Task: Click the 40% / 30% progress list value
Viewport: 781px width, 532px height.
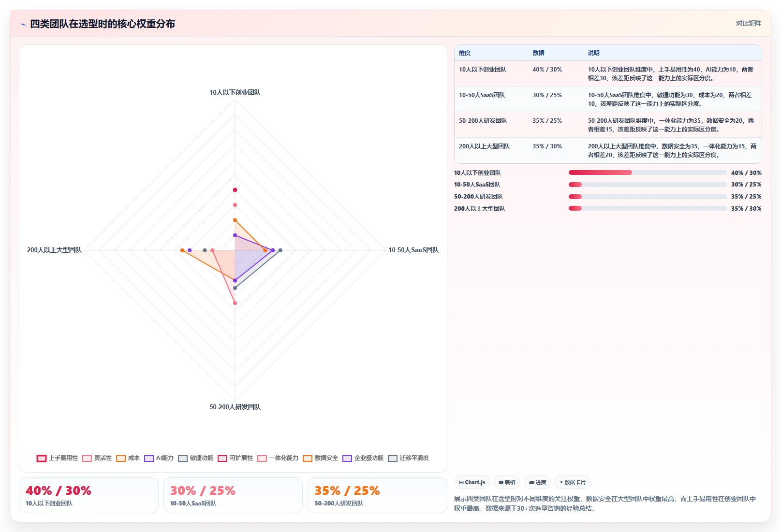Action: click(x=746, y=173)
